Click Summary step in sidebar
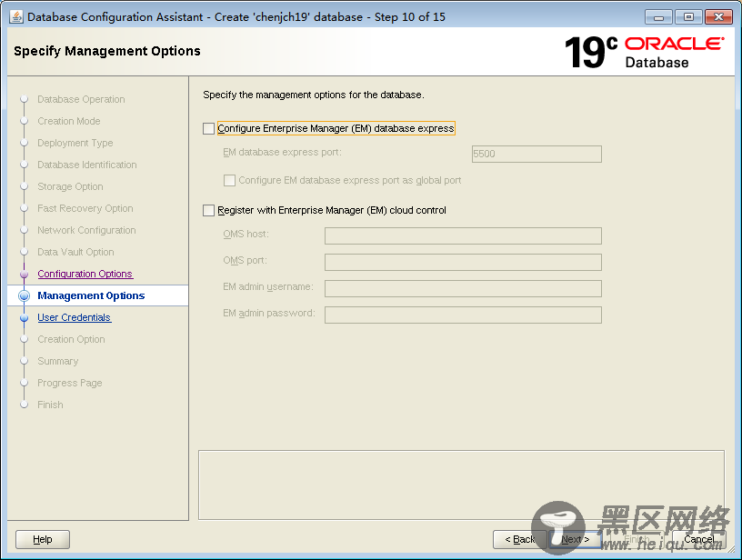 pos(57,361)
